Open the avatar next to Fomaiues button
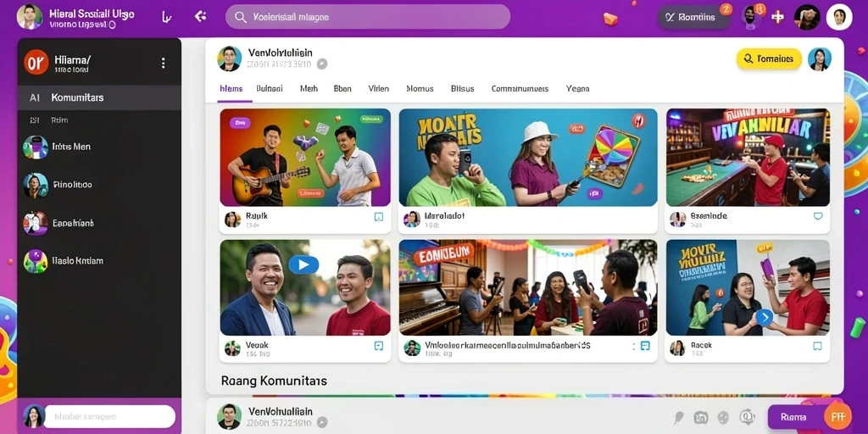868x434 pixels. pos(820,59)
